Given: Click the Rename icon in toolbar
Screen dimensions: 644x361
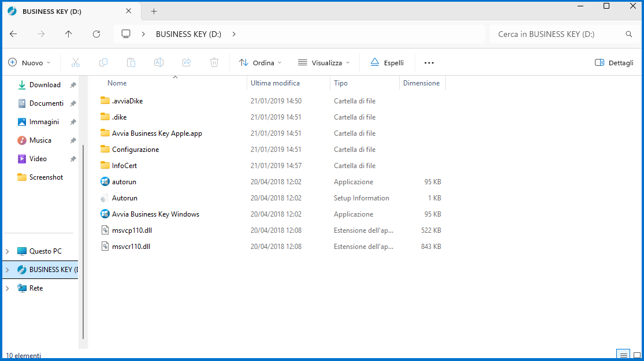Looking at the screenshot, I should click(x=158, y=62).
